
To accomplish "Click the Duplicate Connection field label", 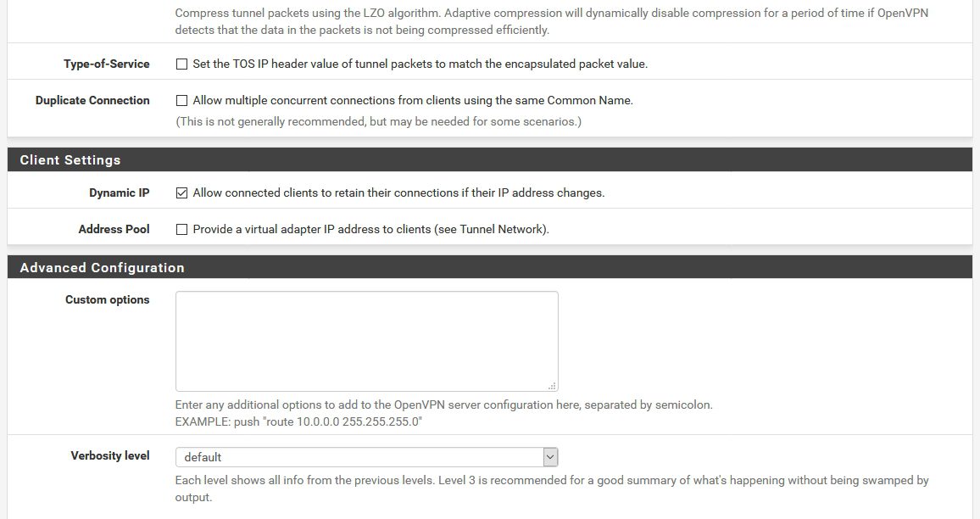I will (92, 100).
